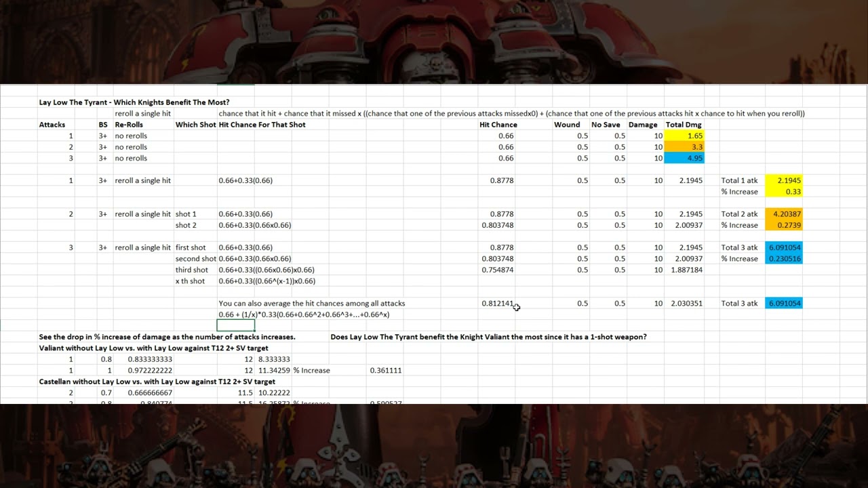
Task: Click the yellow 1.65 total damage cell
Action: click(x=684, y=136)
